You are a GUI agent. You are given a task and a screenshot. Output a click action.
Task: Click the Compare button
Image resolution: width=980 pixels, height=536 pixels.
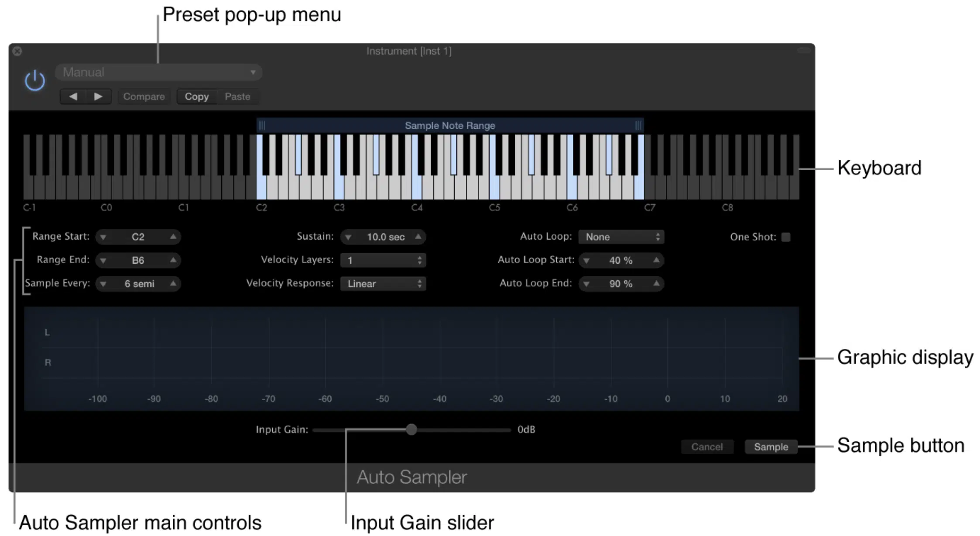click(x=144, y=96)
